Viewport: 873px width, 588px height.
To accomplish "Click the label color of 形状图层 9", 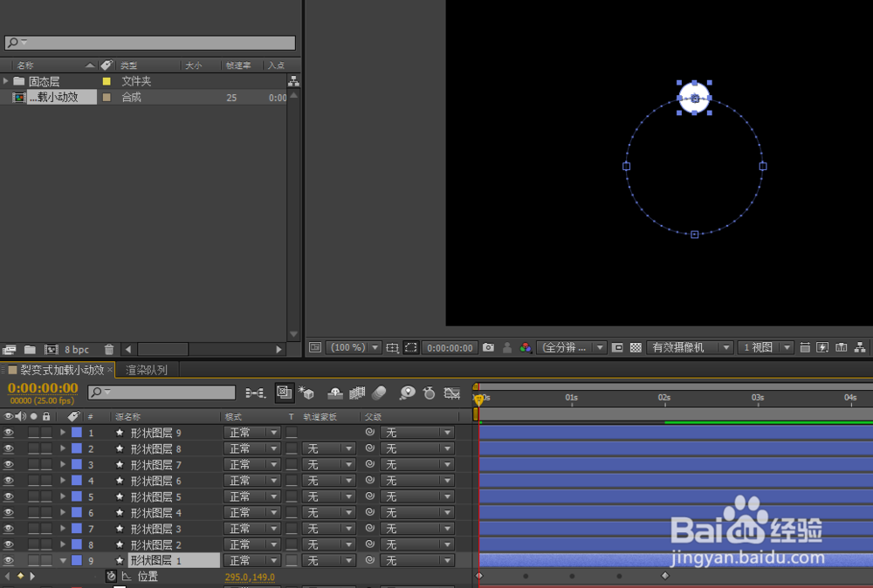I will (x=77, y=432).
